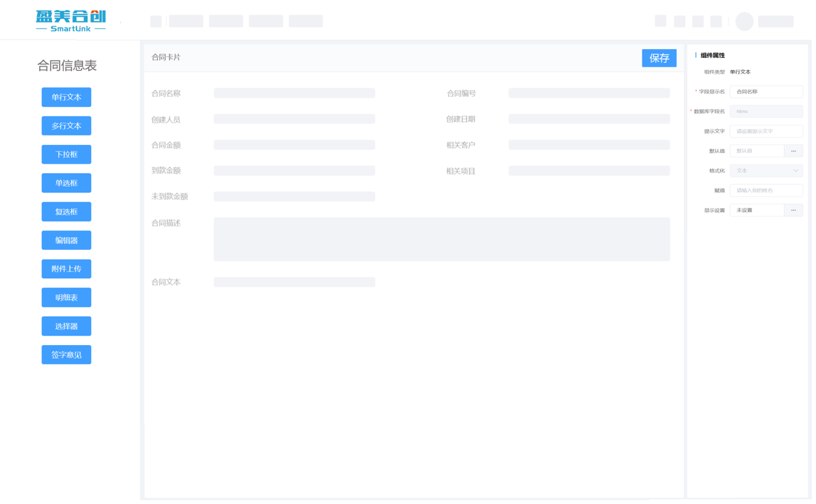Click the 签字意见 component button
The width and height of the screenshot is (816, 504).
(67, 356)
